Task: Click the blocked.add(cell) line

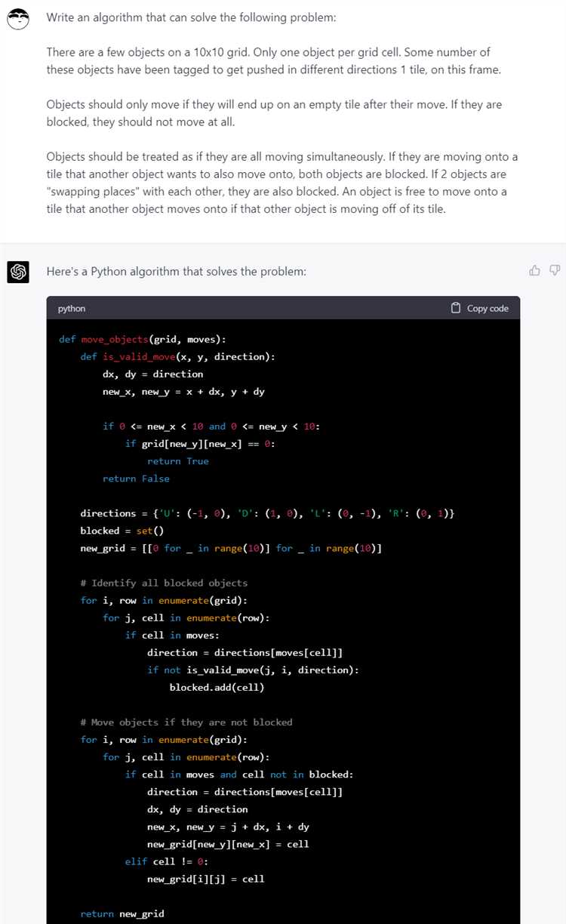Action: click(217, 687)
